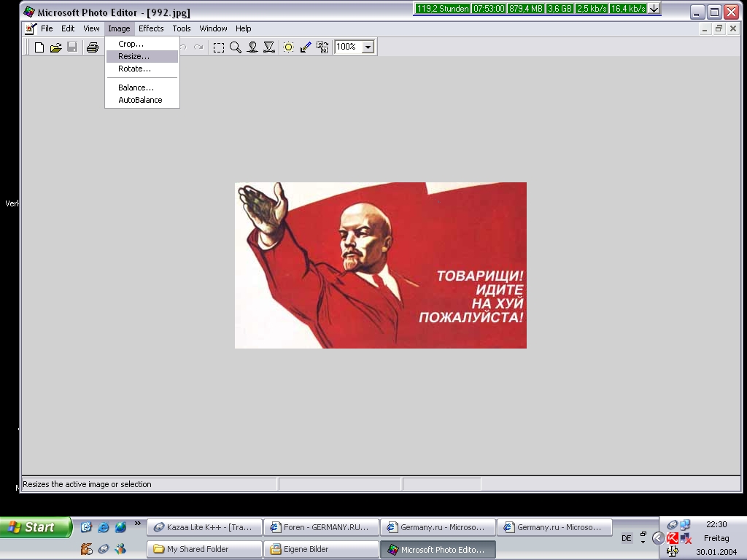Click the zoom 100% input field
This screenshot has width=747, height=560.
pos(348,47)
